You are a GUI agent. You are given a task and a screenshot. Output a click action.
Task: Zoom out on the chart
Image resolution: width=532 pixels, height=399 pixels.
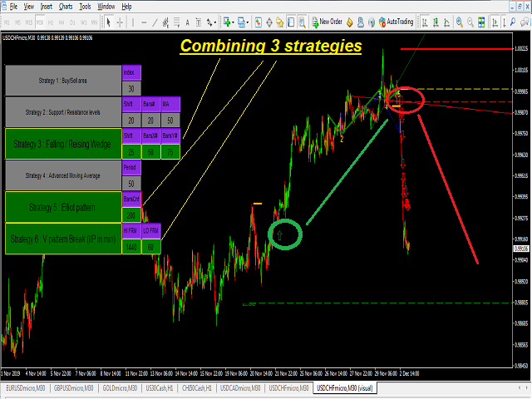[470, 22]
